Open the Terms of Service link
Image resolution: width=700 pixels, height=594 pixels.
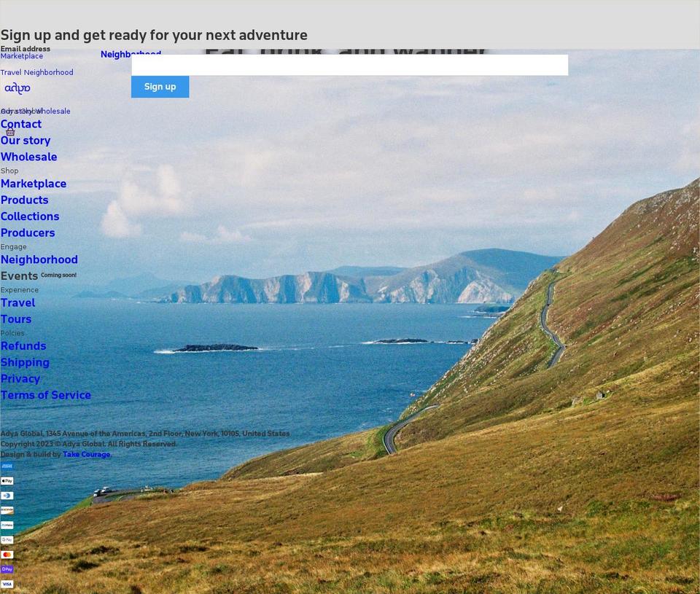tap(45, 396)
